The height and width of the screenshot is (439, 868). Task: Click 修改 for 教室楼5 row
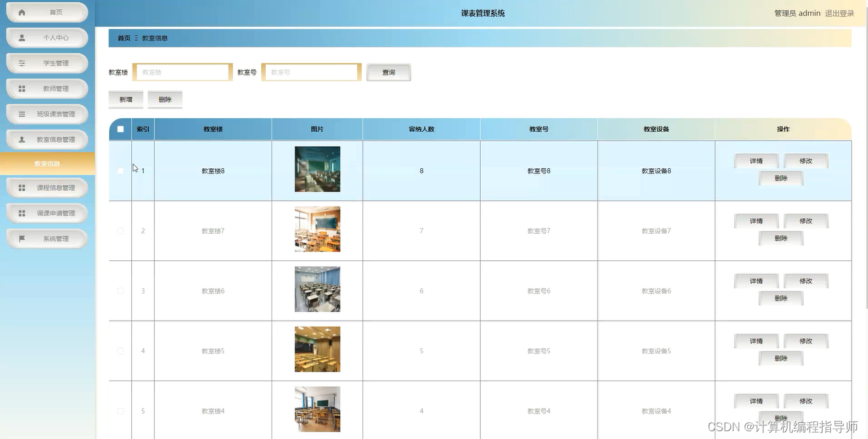tap(806, 341)
